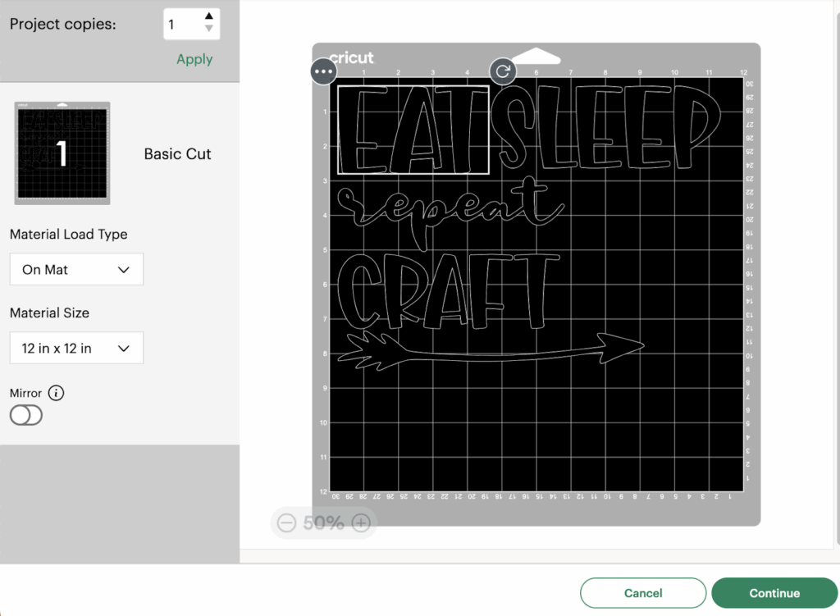Screen dimensions: 840x616
Task: Toggle the Mirror switch on
Action: [x=26, y=416]
